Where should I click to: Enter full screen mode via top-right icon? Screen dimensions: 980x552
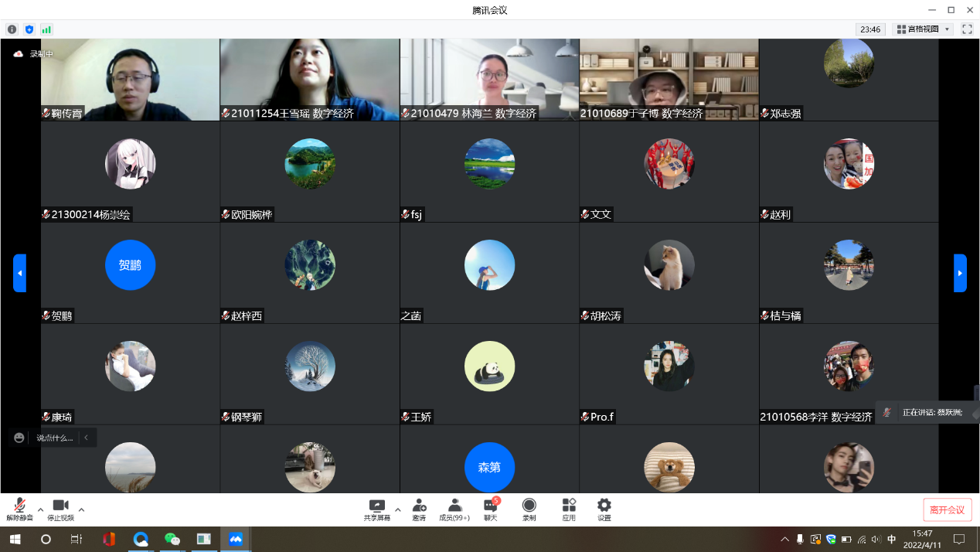967,29
